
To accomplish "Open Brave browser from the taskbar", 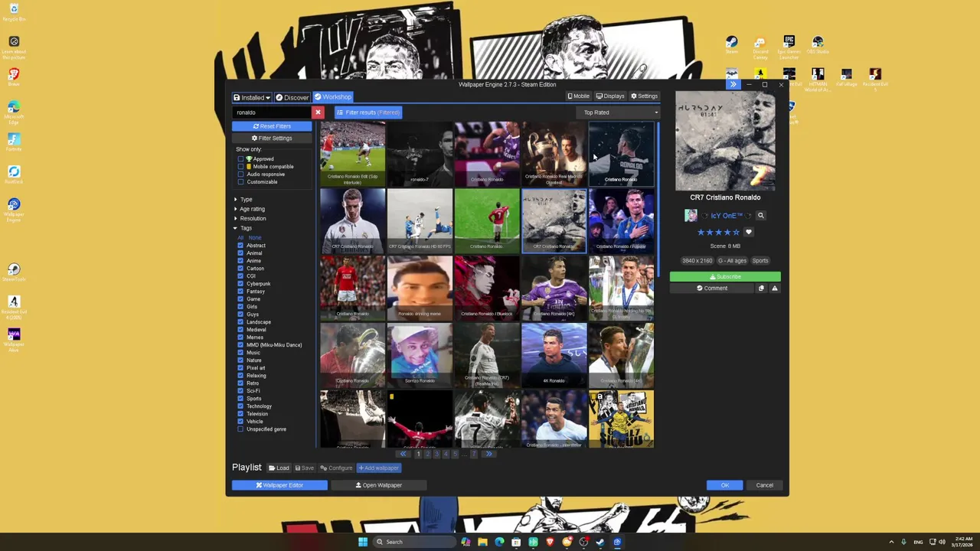I will tap(550, 542).
